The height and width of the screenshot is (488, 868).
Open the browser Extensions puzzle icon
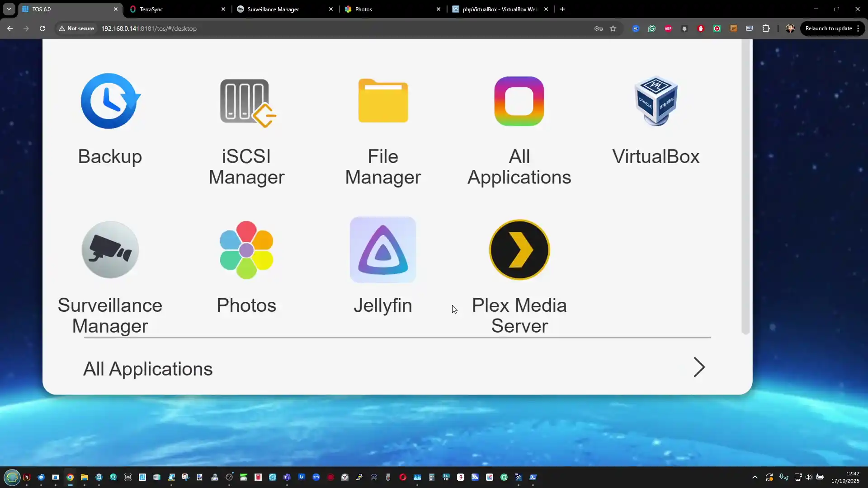[766, 28]
